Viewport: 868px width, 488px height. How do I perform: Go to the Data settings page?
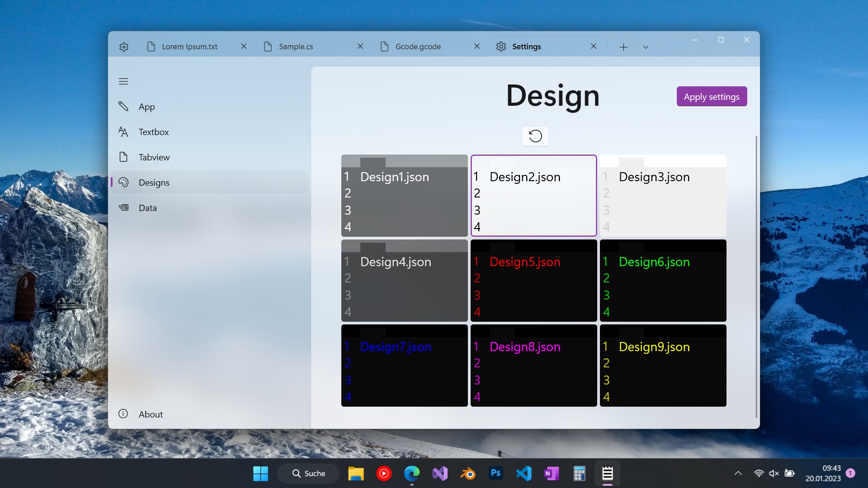pyautogui.click(x=147, y=208)
